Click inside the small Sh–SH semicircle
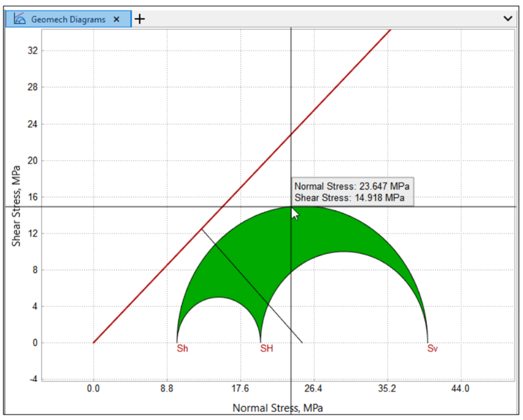Image resolution: width=523 pixels, height=420 pixels. pos(219,324)
